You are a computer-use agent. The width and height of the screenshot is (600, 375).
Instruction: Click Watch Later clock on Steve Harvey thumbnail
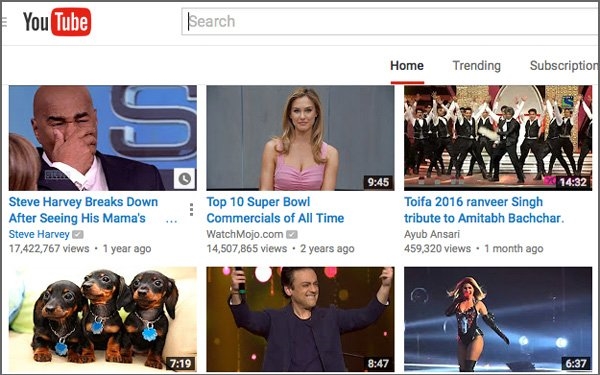pyautogui.click(x=184, y=179)
